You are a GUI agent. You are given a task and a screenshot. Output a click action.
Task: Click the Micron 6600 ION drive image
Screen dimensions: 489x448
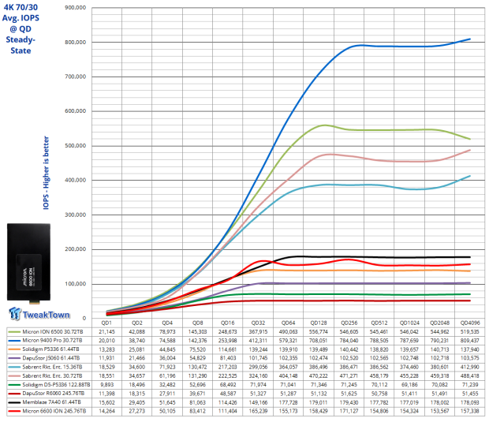(x=28, y=263)
